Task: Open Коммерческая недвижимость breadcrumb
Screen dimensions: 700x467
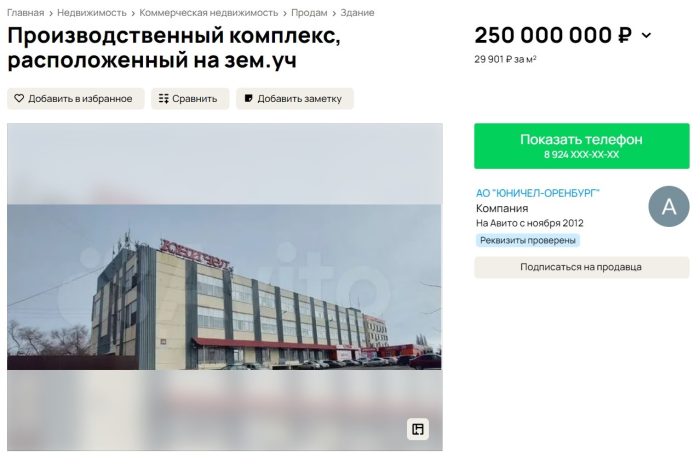Action: pyautogui.click(x=209, y=13)
